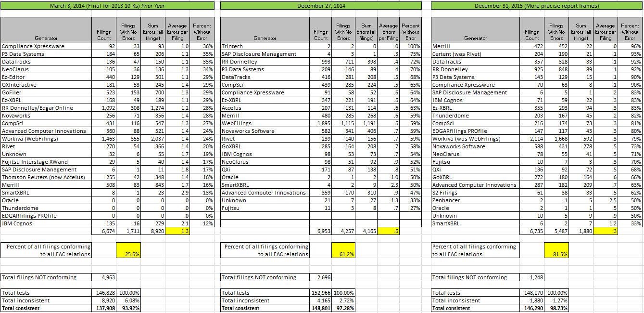Select the 'December 27, 2014' green title cell

[x=321, y=6]
